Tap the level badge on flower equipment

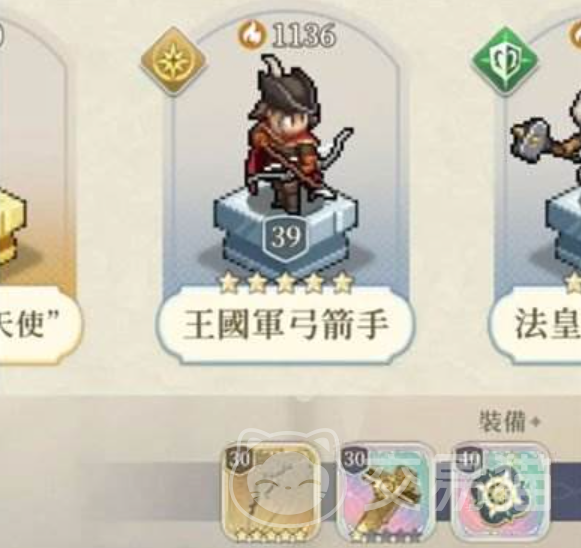coord(469,459)
